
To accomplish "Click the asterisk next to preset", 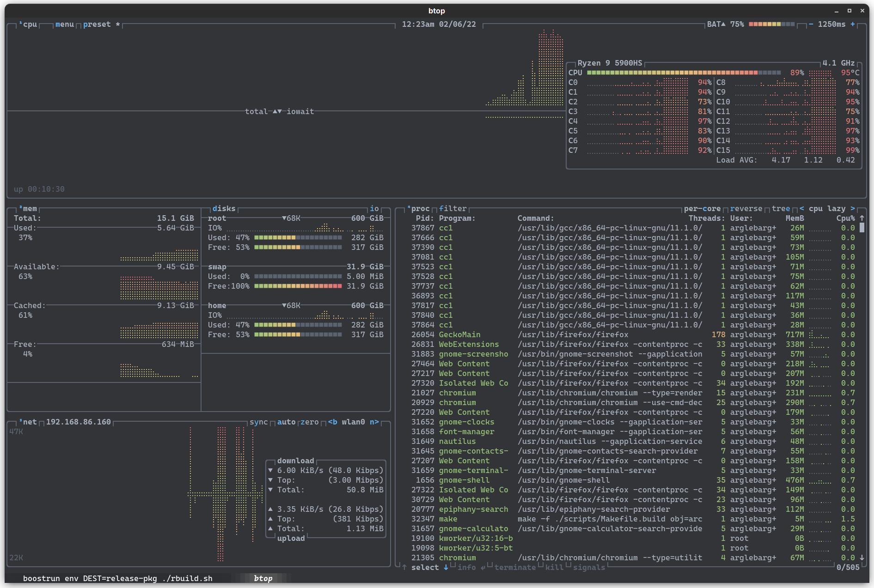I will (x=118, y=24).
